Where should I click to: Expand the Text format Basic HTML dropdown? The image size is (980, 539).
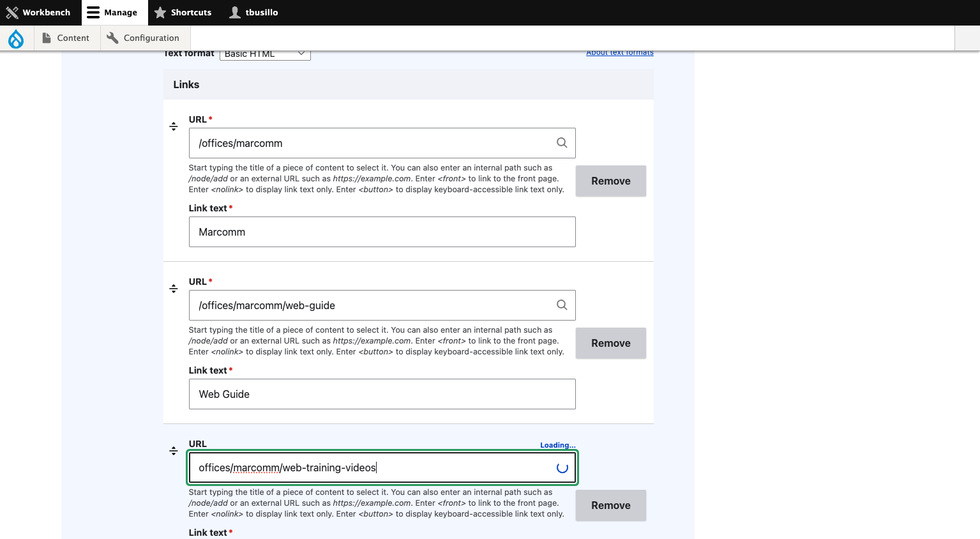point(265,54)
